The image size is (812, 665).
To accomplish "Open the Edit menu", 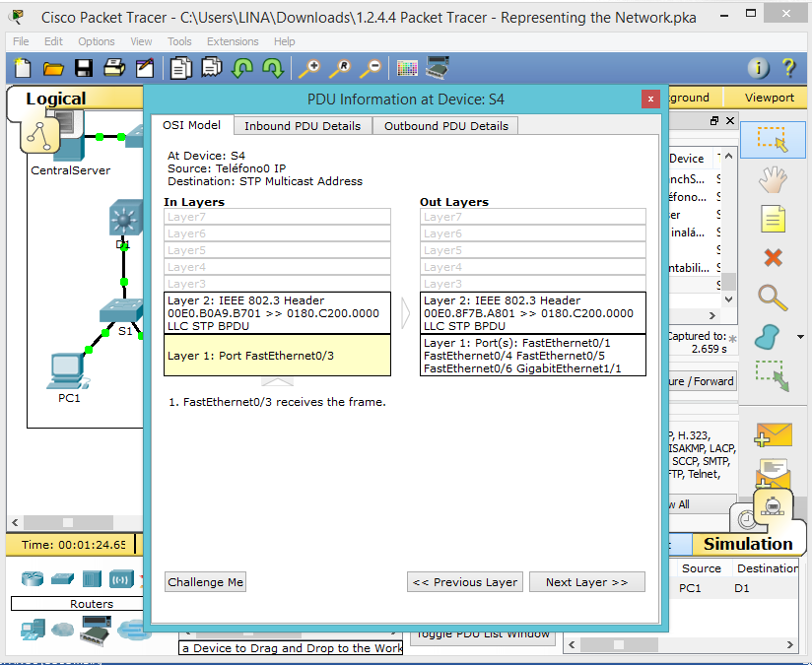I will click(53, 41).
